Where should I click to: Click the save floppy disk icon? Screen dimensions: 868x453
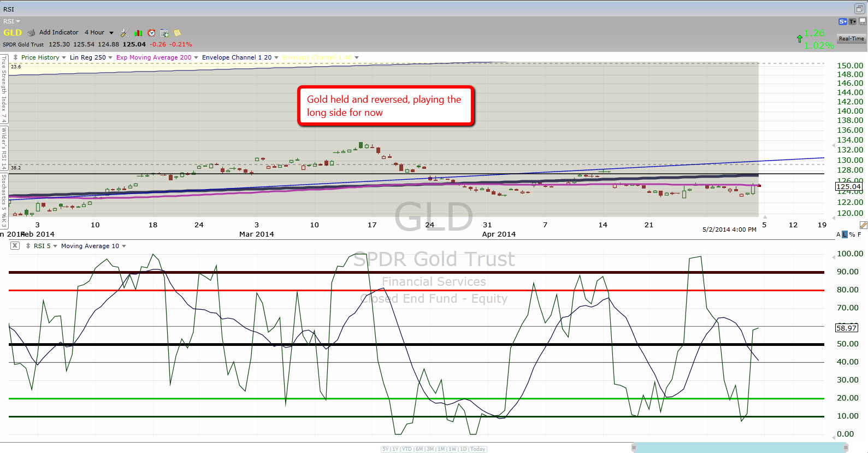pos(863,21)
